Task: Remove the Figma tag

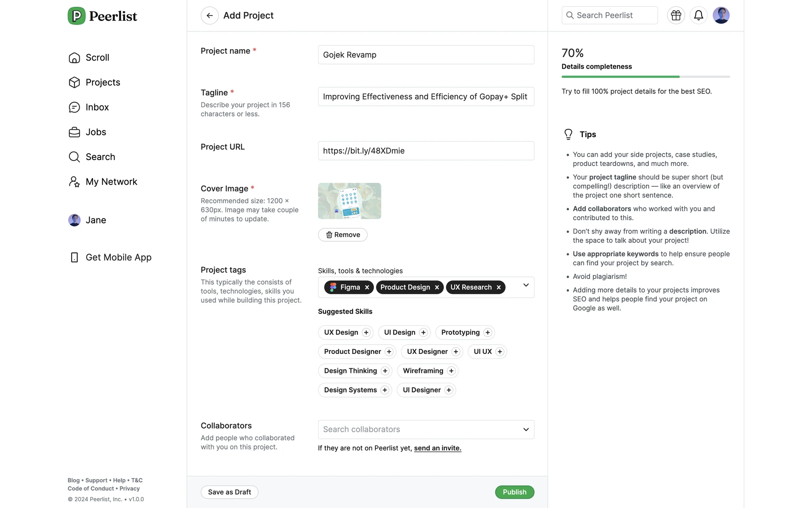Action: pyautogui.click(x=367, y=287)
